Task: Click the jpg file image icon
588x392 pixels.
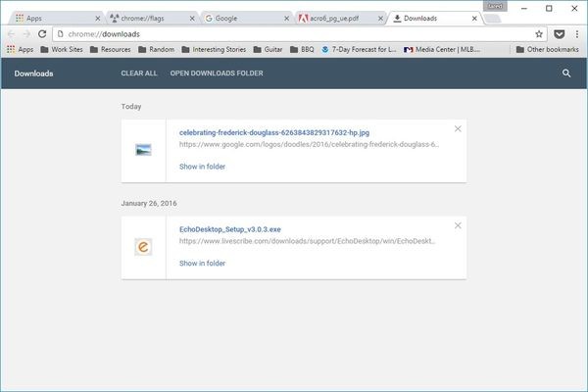Action: 143,150
